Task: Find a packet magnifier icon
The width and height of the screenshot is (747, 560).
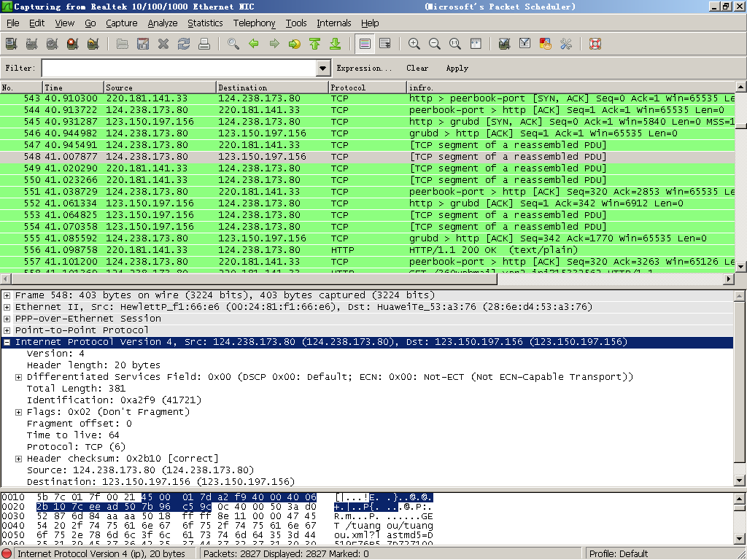Action: click(233, 44)
